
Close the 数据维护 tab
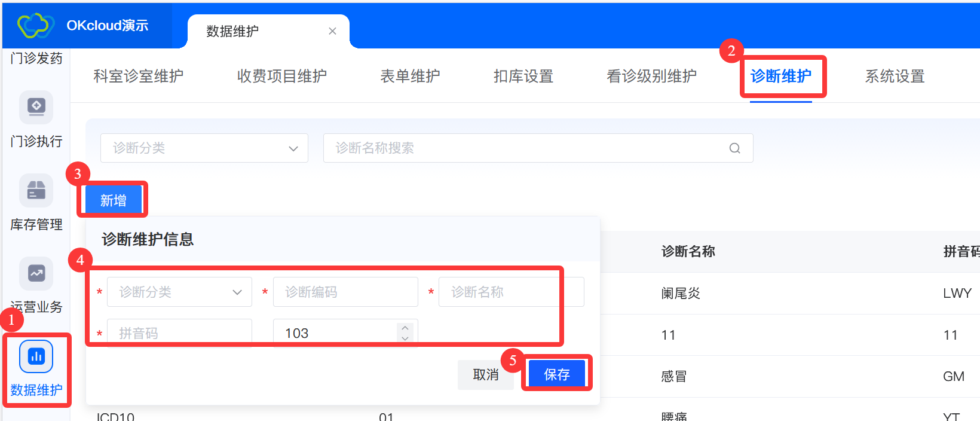click(332, 31)
